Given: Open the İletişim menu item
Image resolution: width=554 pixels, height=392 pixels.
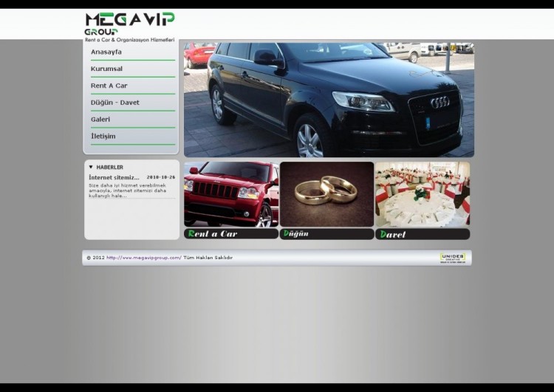Looking at the screenshot, I should (103, 137).
